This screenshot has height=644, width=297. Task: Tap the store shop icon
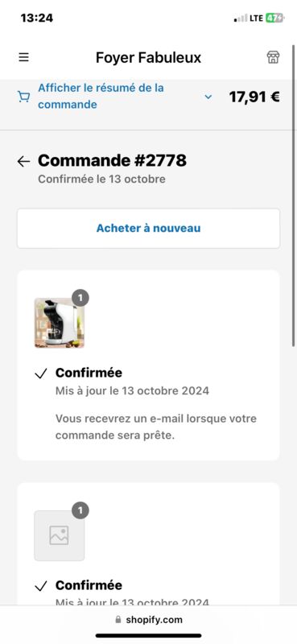pyautogui.click(x=273, y=57)
